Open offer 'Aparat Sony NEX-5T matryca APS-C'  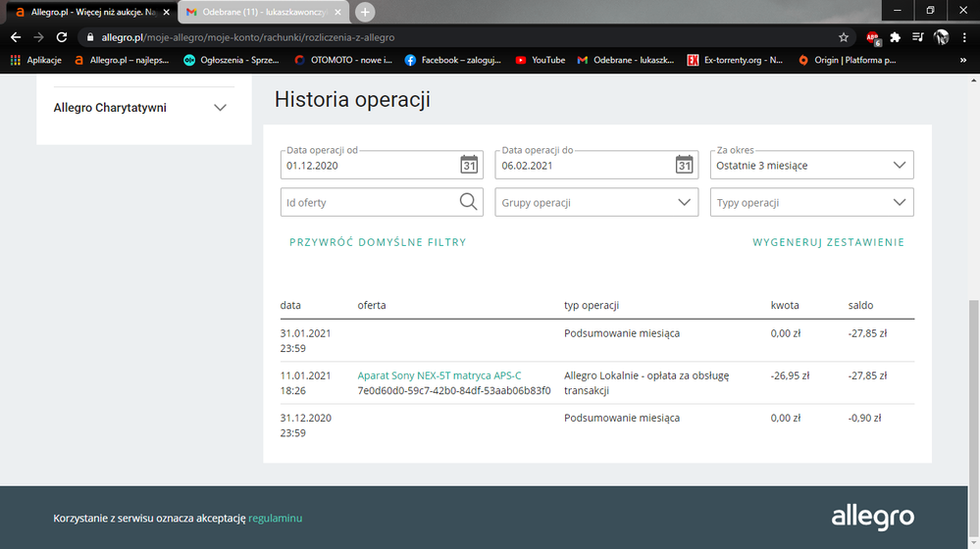tap(438, 375)
